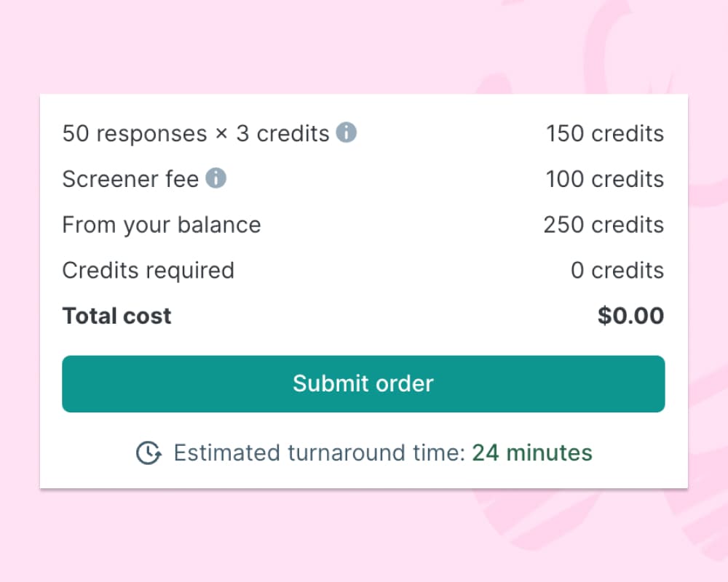728x582 pixels.
Task: Select the Credits required row
Action: pos(149,270)
